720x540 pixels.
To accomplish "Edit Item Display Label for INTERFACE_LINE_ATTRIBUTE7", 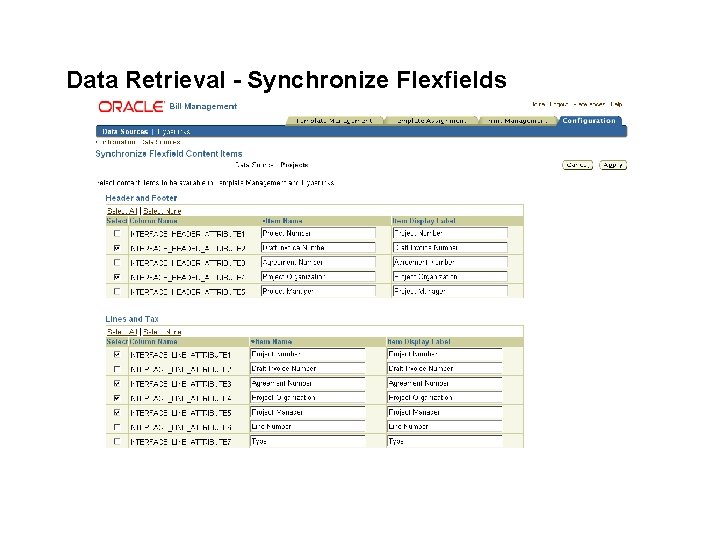I will point(444,441).
